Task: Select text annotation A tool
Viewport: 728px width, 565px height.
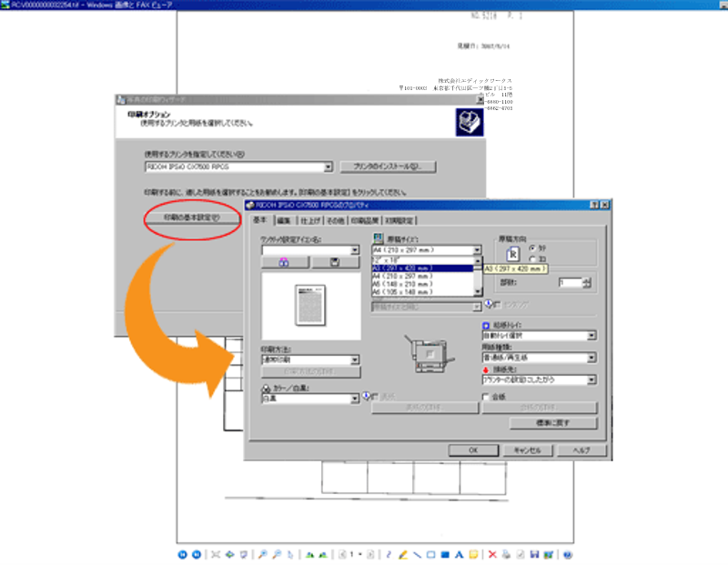Action: 460,554
